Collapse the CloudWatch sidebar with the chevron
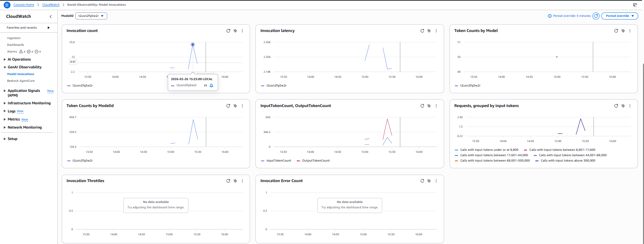 tap(51, 16)
